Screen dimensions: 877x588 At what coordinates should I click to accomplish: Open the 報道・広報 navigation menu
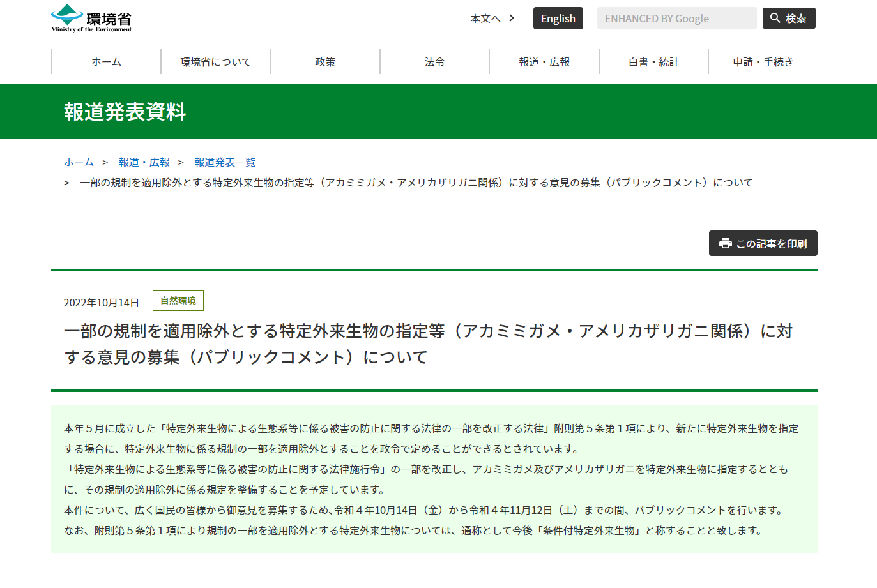point(544,62)
